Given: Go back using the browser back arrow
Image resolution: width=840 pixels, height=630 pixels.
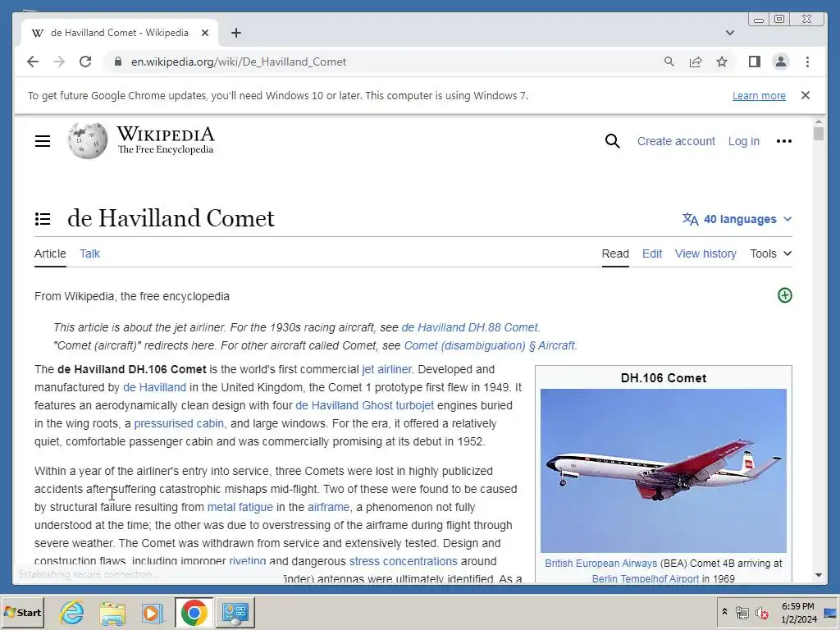Looking at the screenshot, I should (33, 62).
